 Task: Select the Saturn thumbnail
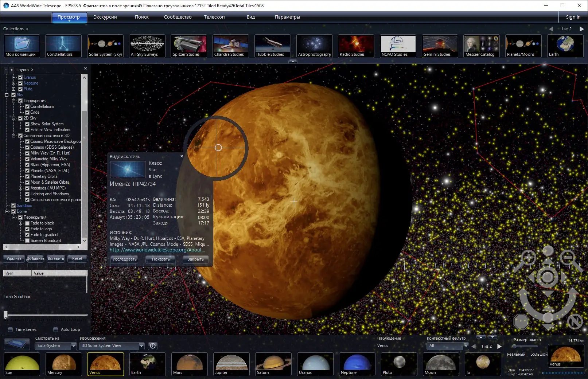point(273,364)
